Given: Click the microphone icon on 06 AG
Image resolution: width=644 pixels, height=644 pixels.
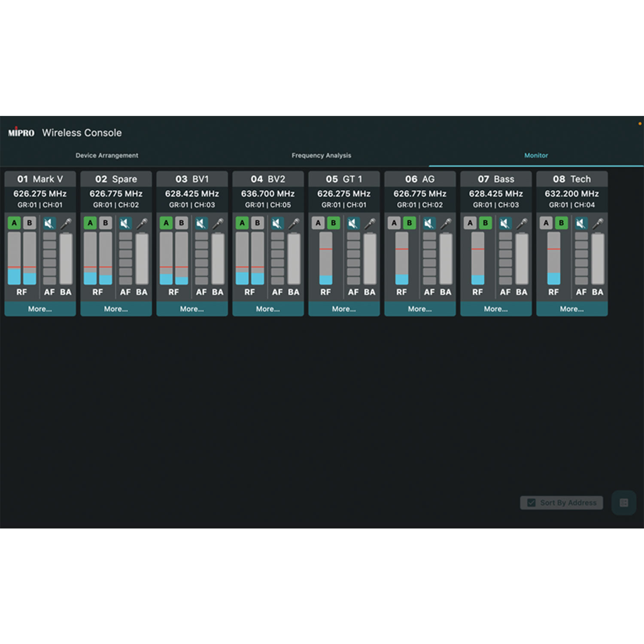Looking at the screenshot, I should coord(446,223).
